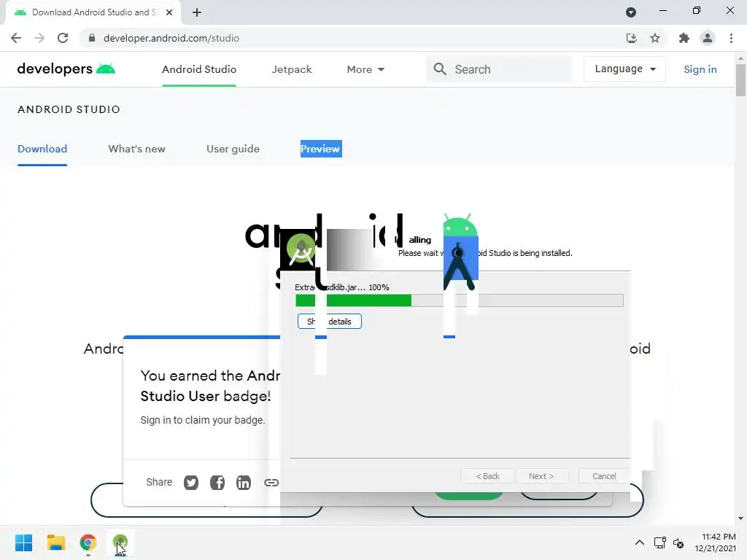The width and height of the screenshot is (747, 560).
Task: Click the developers Android logo
Action: 66,69
